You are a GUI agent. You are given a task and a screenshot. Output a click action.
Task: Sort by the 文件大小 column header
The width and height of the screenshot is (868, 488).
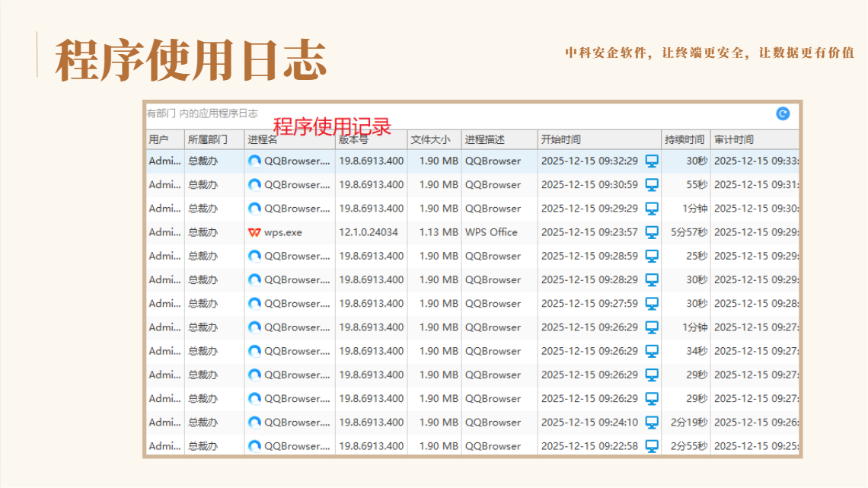pos(435,139)
